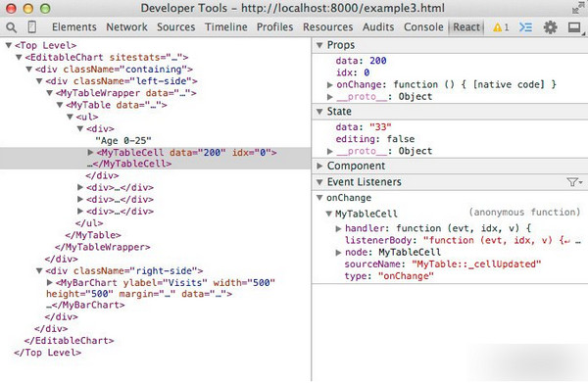Switch to the Network tab

[x=126, y=27]
